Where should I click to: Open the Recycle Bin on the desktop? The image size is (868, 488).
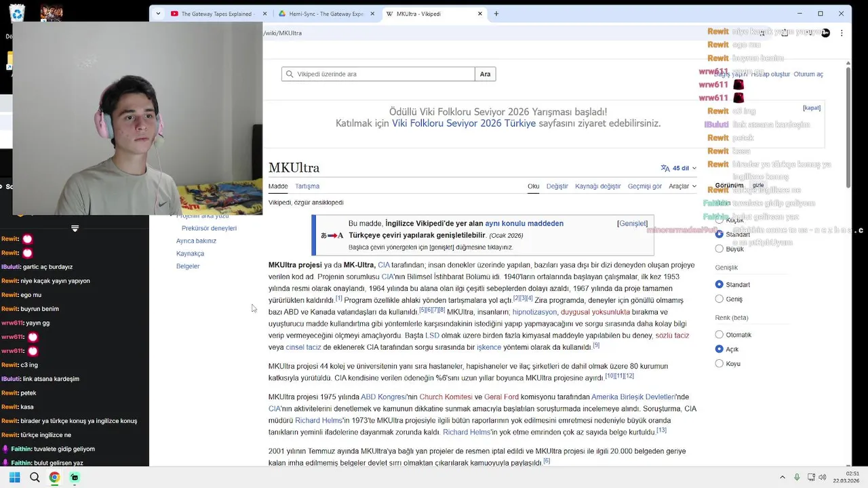click(x=17, y=13)
